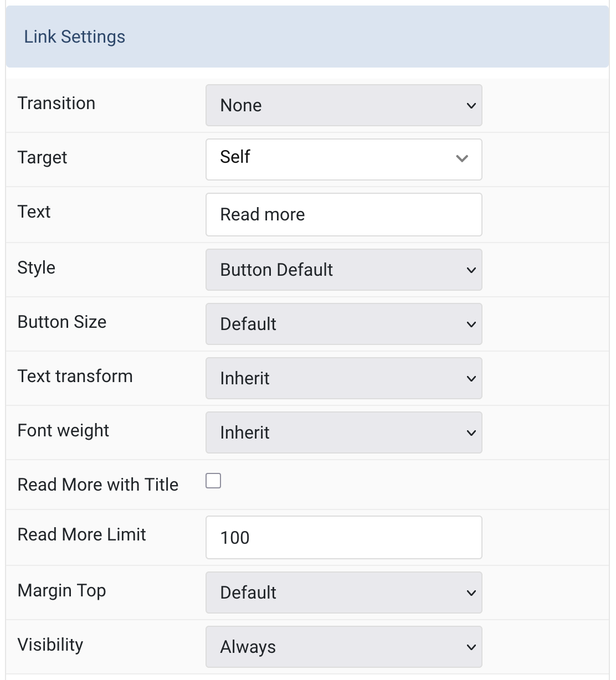
Task: Click the Visibility label text
Action: click(x=50, y=645)
